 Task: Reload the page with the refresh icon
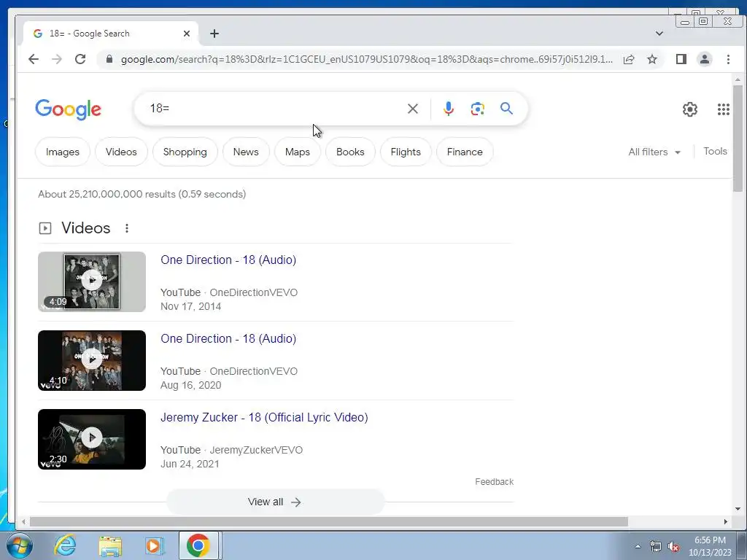[80, 59]
